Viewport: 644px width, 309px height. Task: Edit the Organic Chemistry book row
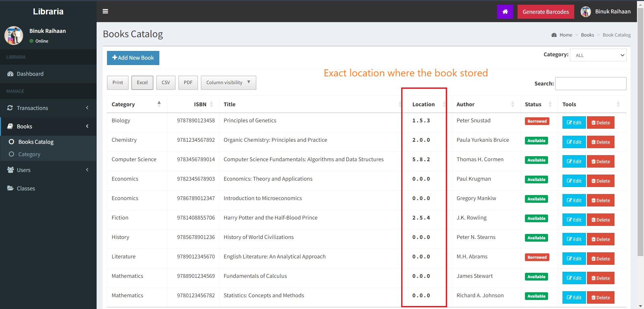(x=574, y=142)
